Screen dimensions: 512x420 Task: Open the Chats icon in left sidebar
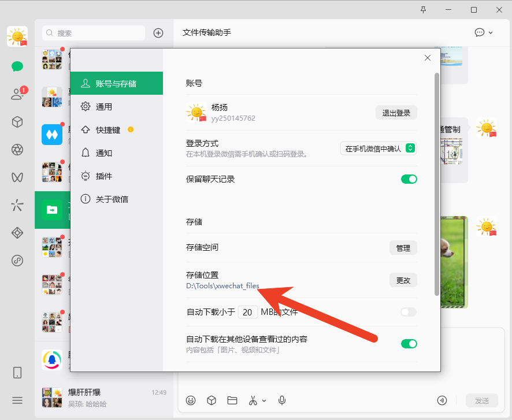coord(17,66)
